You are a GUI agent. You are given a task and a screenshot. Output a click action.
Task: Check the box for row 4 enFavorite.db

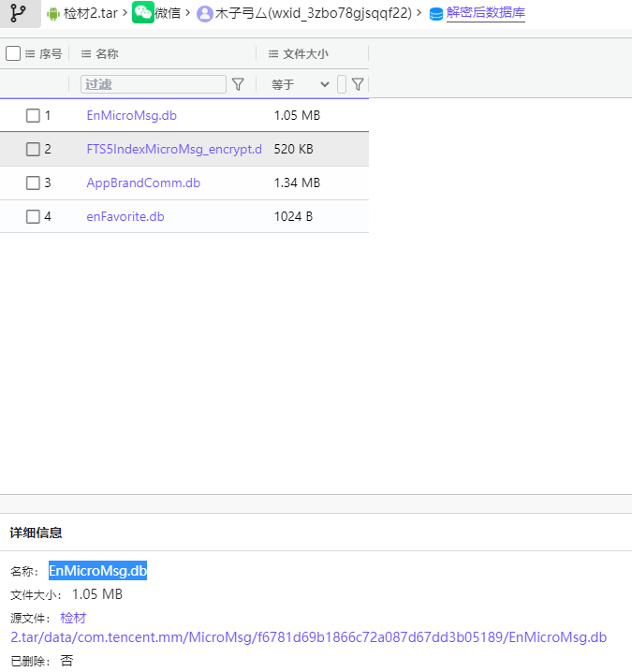coord(33,216)
